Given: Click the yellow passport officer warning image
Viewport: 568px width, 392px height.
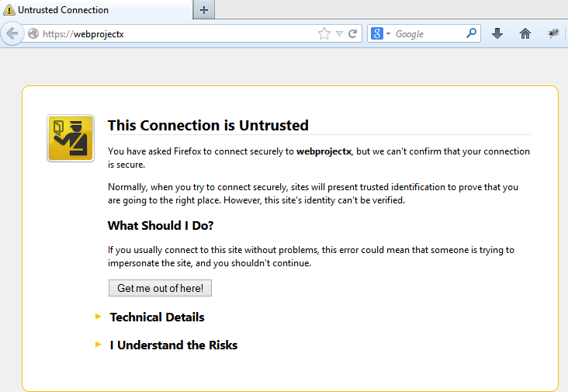Looking at the screenshot, I should point(71,138).
